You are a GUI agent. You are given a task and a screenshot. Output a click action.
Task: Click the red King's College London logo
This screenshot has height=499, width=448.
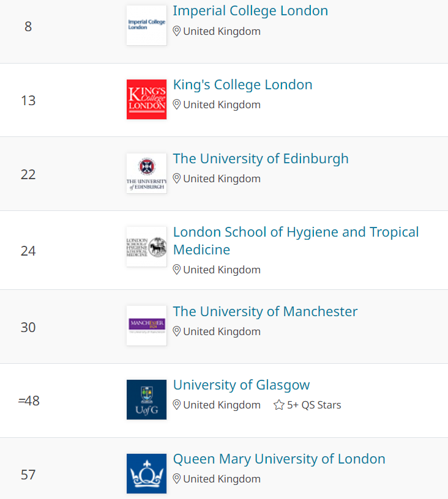tap(146, 99)
